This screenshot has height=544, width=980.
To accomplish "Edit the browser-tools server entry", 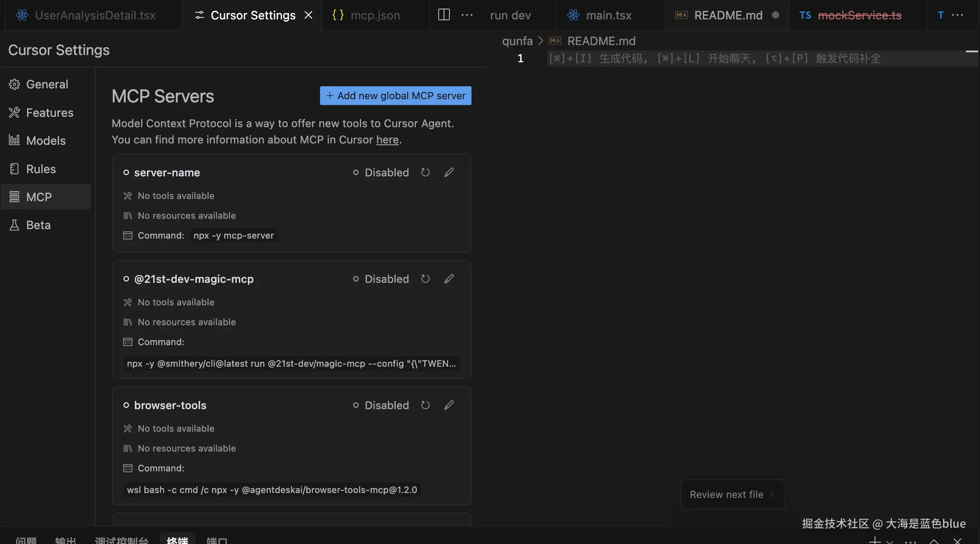I will (x=449, y=406).
